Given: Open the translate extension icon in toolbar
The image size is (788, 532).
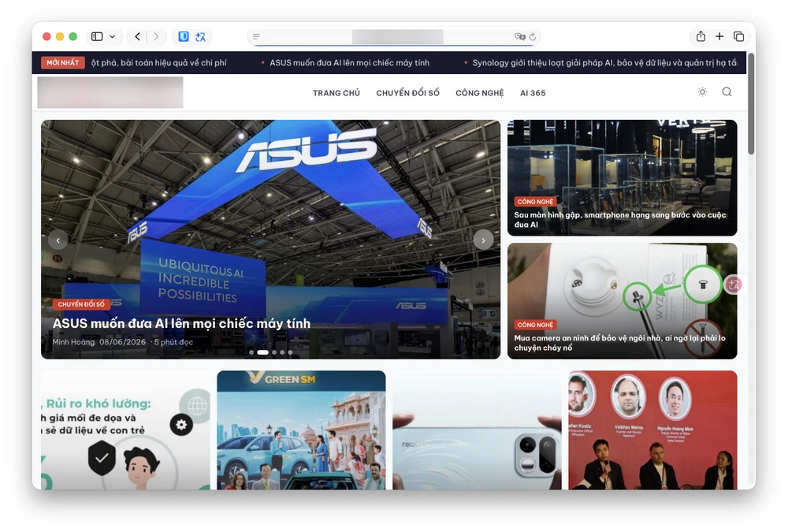Looking at the screenshot, I should pos(200,37).
